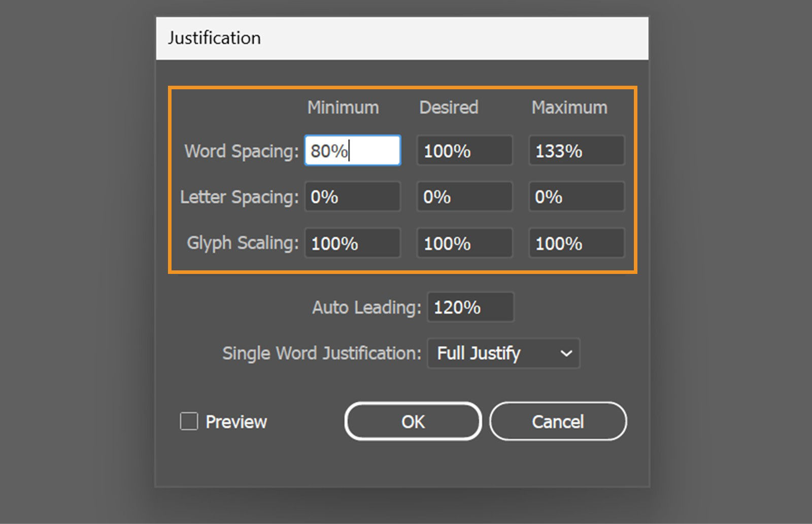Click the Preview label text

pyautogui.click(x=235, y=421)
